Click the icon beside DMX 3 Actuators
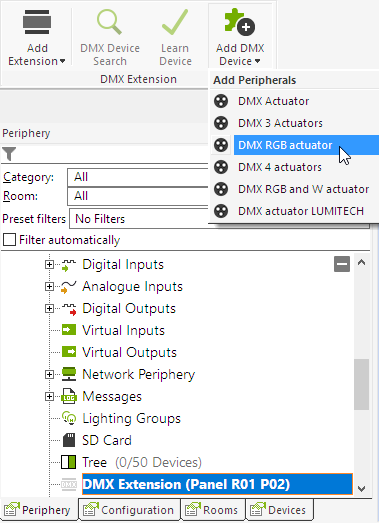Screen dimensions: 379x523 click(x=221, y=123)
